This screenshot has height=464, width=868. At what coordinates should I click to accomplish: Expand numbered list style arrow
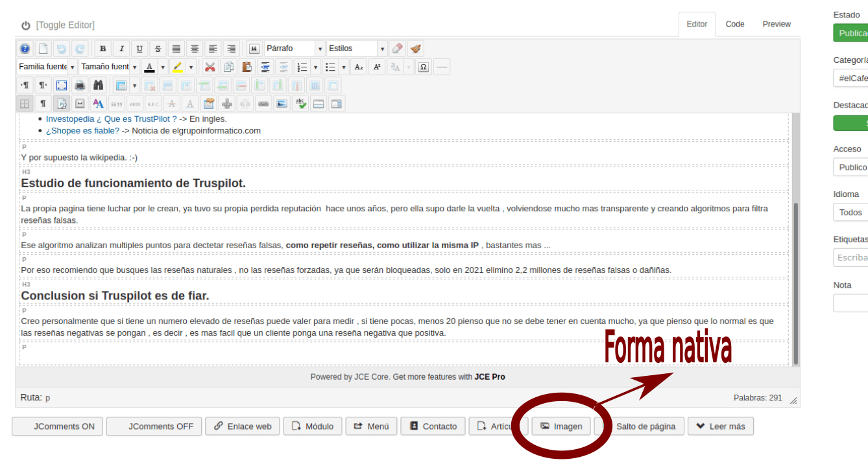[x=316, y=67]
